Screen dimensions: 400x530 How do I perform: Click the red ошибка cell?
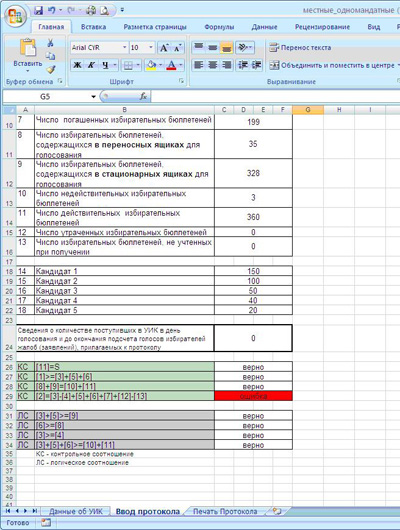(253, 396)
